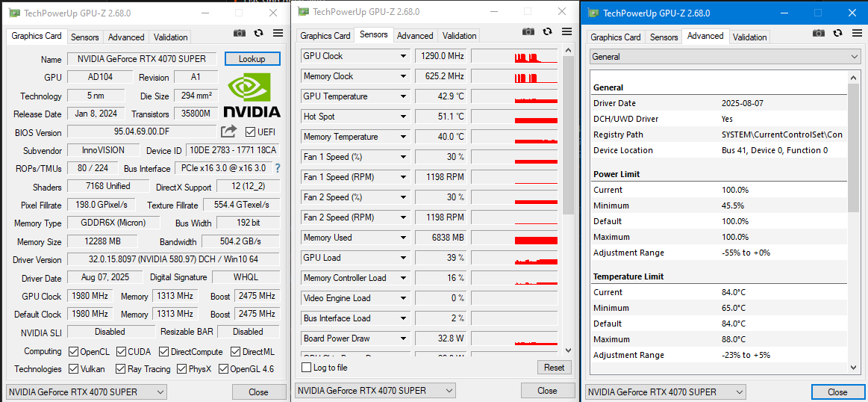Screen dimensions: 868x402
Task: Open GPU selector dropdown in Sensors window
Action: point(375,390)
